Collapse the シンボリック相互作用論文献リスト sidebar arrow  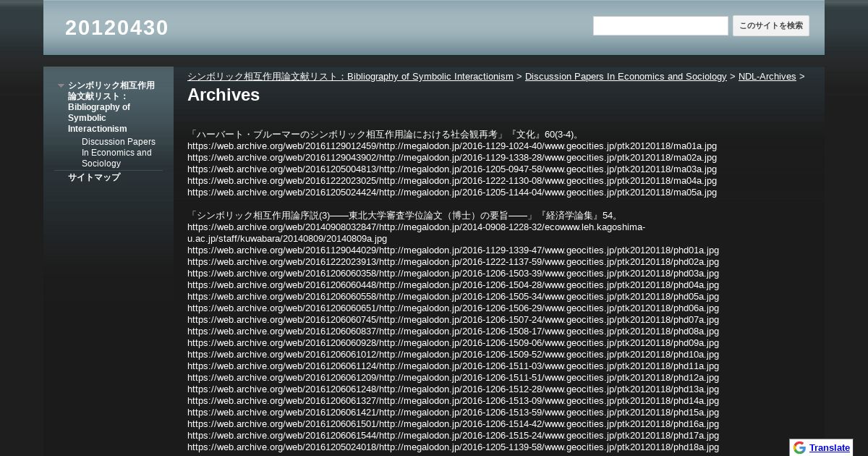(x=61, y=85)
